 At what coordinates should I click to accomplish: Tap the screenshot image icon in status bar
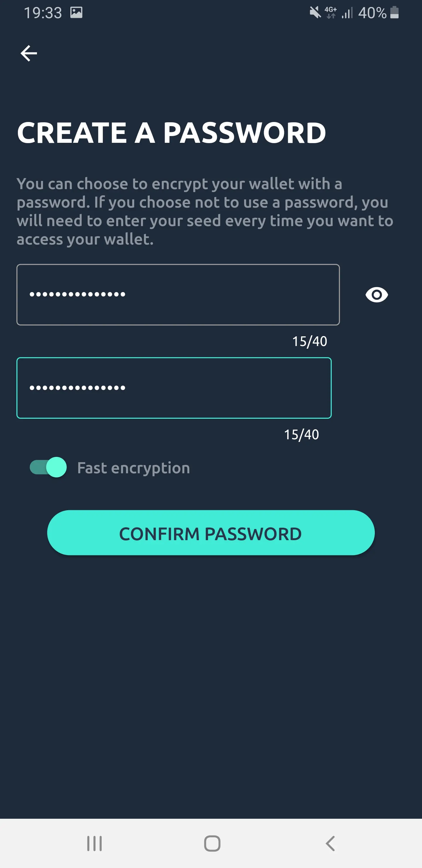coord(77,13)
